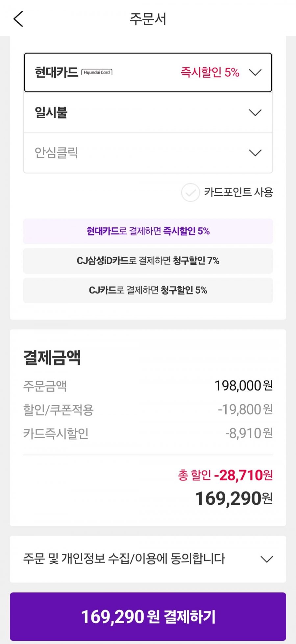Click the chevron next to 일시불
The width and height of the screenshot is (296, 644).
(255, 113)
